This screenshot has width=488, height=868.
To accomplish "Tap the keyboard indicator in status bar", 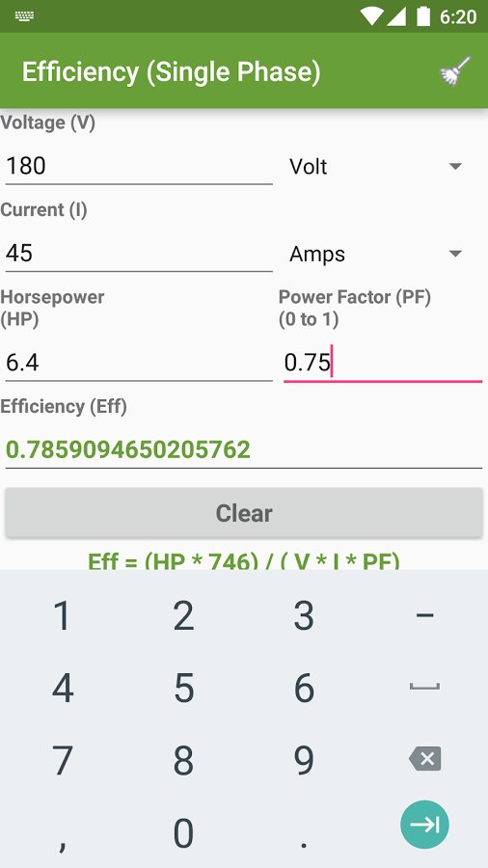I will [x=24, y=16].
